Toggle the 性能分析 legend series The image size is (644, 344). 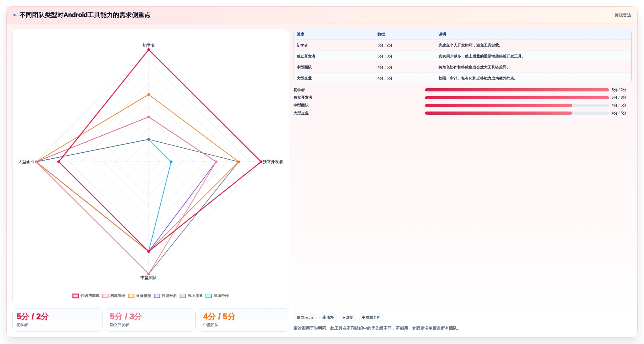pyautogui.click(x=165, y=296)
